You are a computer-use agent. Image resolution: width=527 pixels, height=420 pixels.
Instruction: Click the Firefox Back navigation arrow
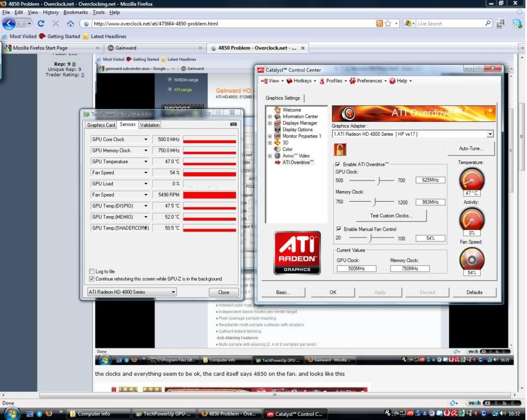[9, 24]
